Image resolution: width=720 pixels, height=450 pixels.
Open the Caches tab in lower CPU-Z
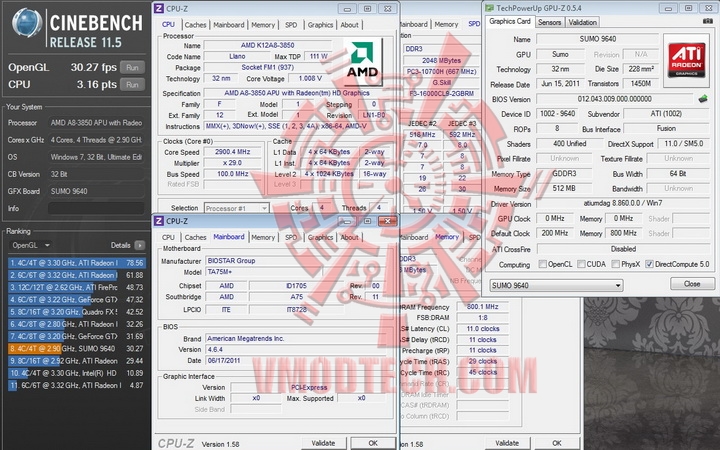(196, 237)
